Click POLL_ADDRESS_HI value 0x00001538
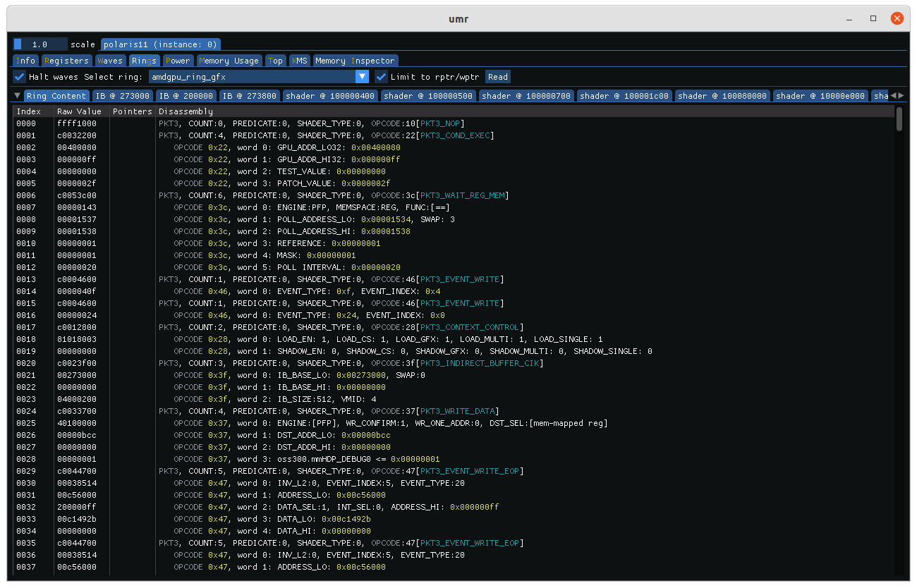The image size is (917, 588). pyautogui.click(x=386, y=231)
